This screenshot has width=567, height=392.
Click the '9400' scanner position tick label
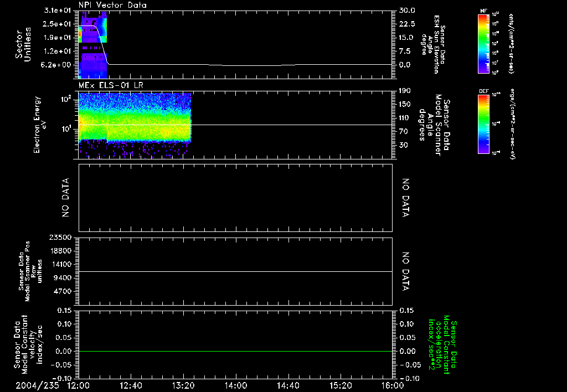[63, 278]
